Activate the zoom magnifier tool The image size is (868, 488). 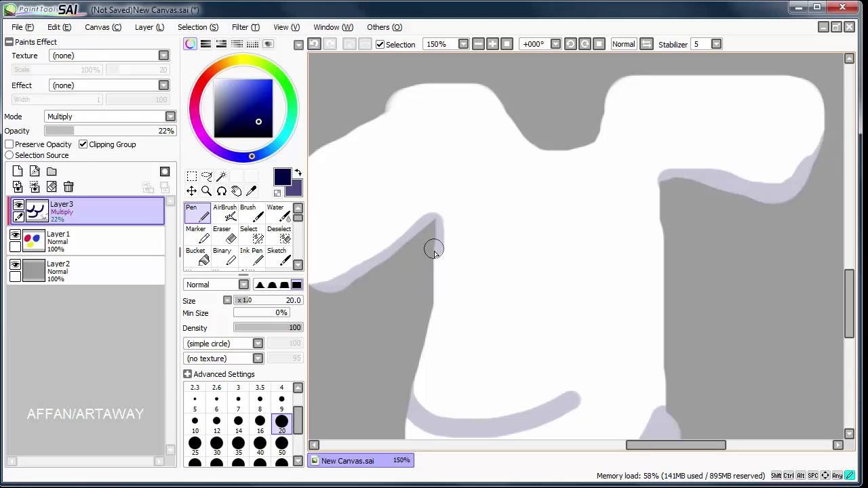coord(207,191)
